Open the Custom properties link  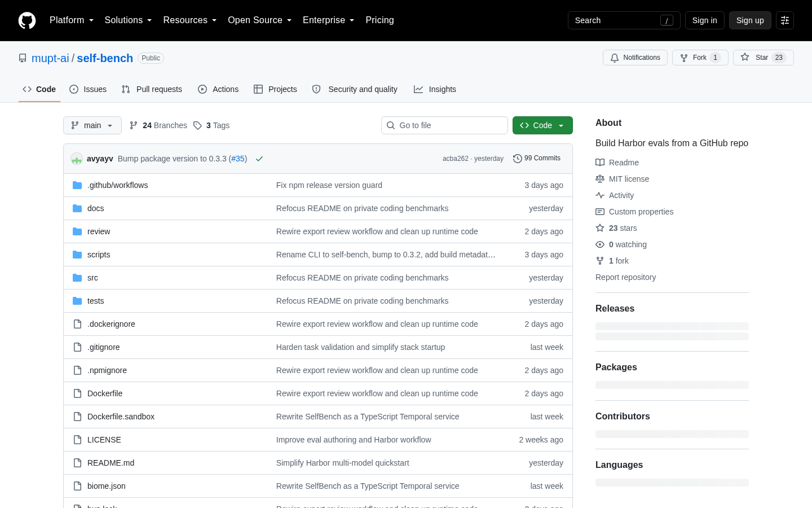click(x=641, y=212)
